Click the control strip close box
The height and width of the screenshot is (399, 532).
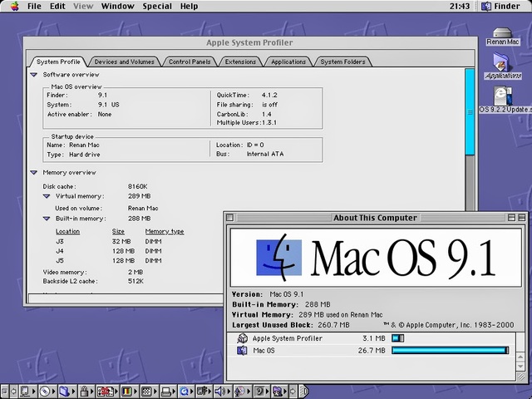[4, 392]
